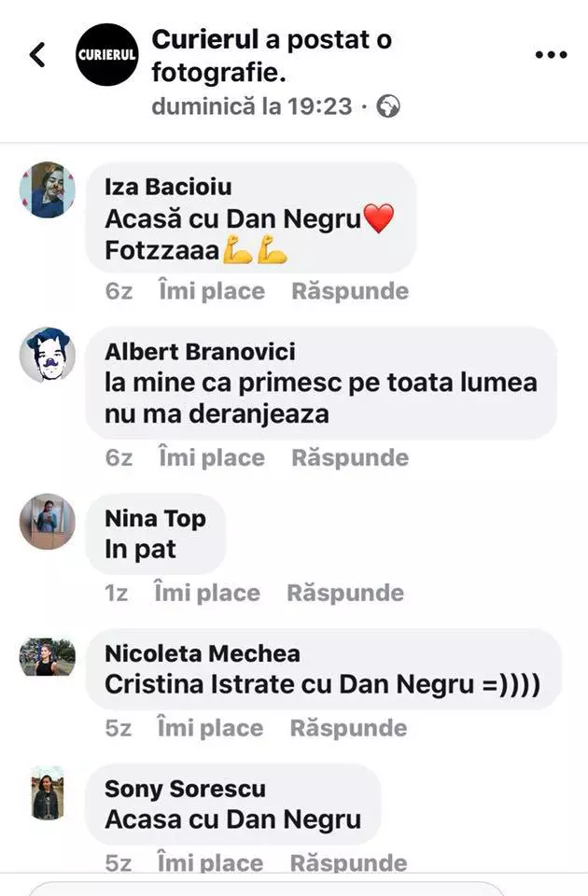This screenshot has height=896, width=588.
Task: Tap the Curierul page logo
Action: point(106,55)
